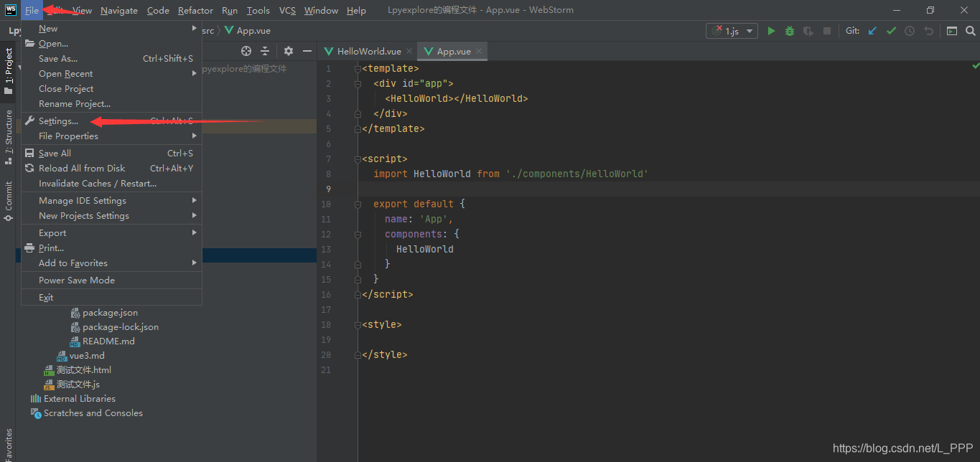Viewport: 980px width, 462px height.
Task: Open the 1.js run configuration dropdown
Action: tap(732, 31)
